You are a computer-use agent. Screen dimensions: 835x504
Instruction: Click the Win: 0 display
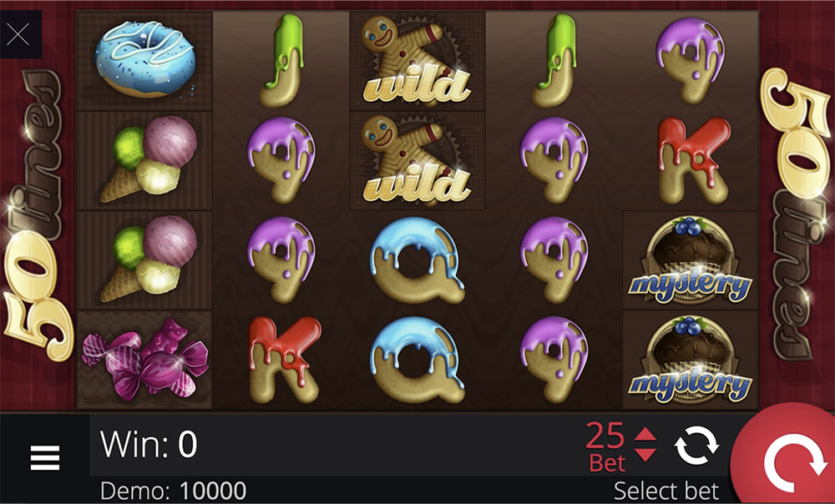click(149, 444)
